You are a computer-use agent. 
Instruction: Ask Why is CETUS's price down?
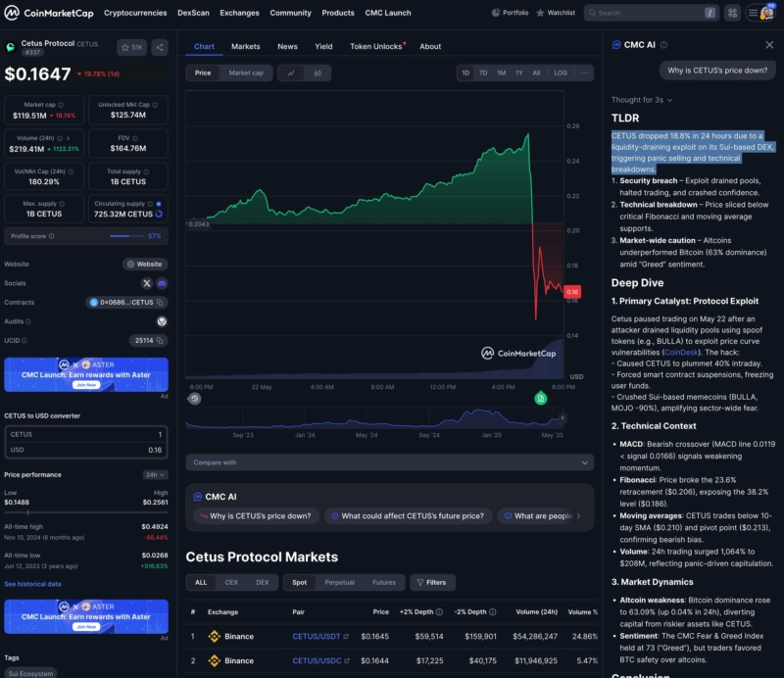pyautogui.click(x=255, y=516)
